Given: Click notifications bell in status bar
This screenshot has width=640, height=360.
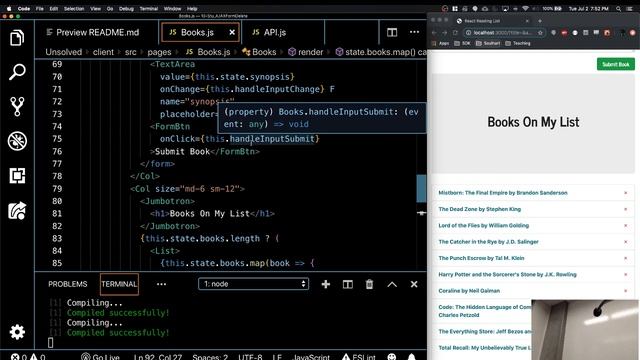Looking at the screenshot, I should (411, 356).
